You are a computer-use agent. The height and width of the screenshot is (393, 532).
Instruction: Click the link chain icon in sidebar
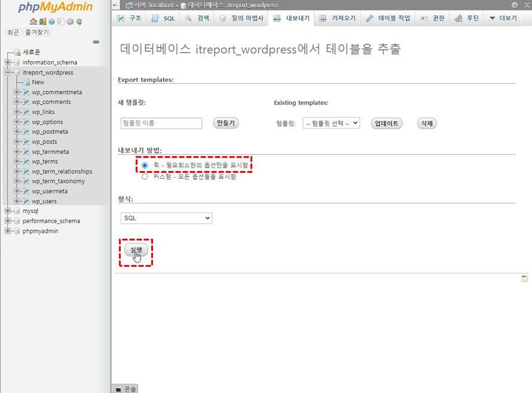coord(96,42)
